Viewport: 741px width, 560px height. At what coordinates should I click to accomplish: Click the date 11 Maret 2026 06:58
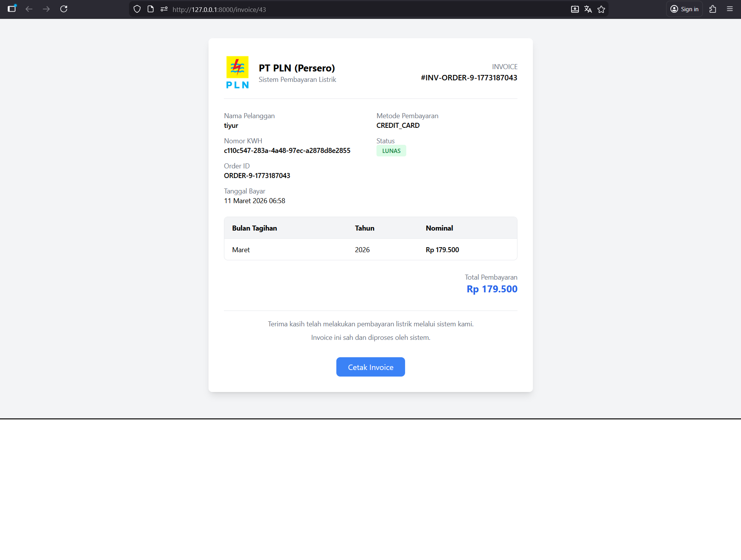254,201
